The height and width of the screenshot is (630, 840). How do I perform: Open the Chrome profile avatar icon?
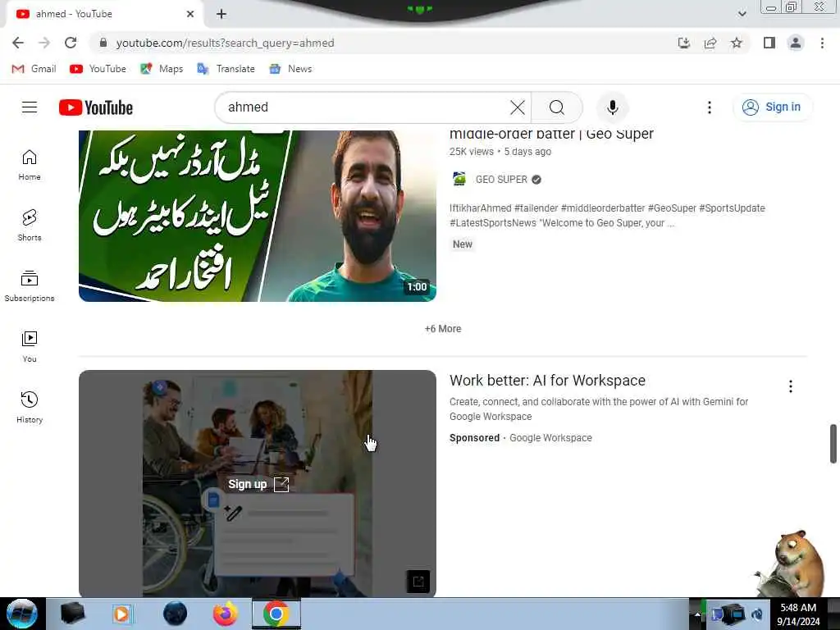pyautogui.click(x=796, y=43)
